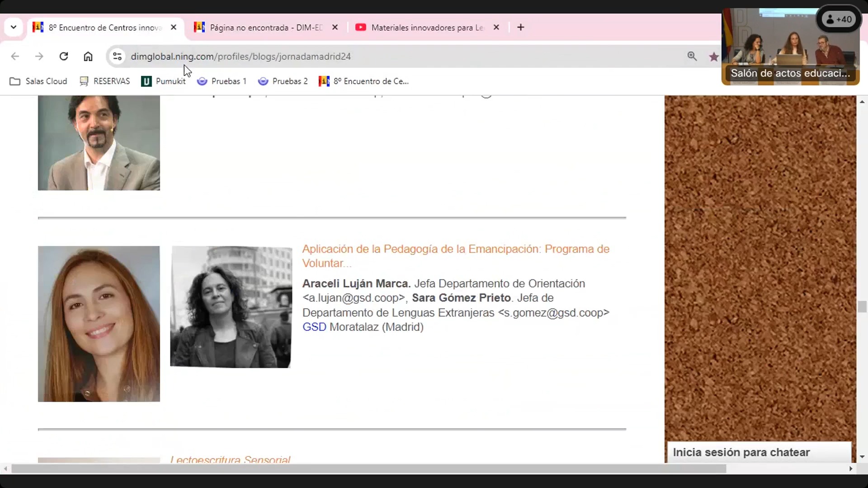Click the '+40' participants badge

(x=839, y=19)
